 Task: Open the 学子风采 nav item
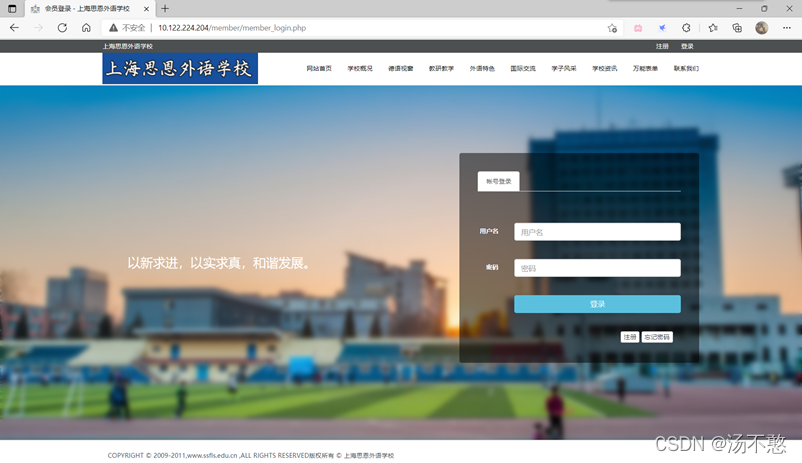click(x=564, y=69)
